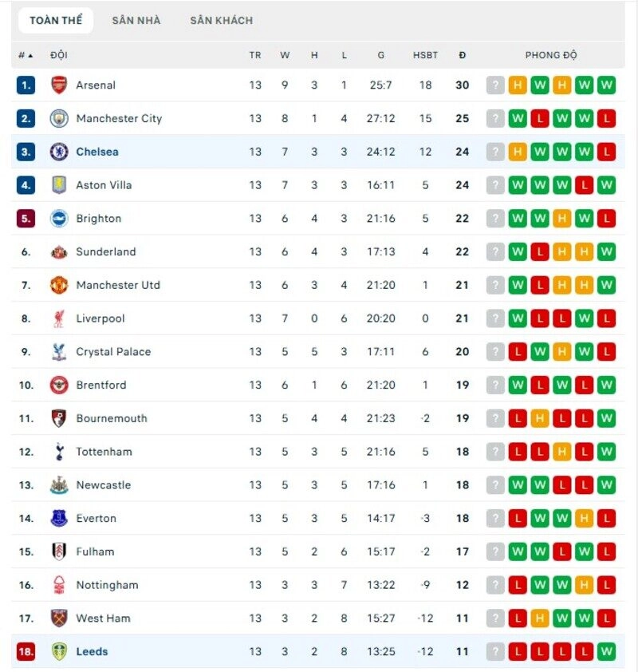Open the Leeds team page link
Viewport: 638px width, 672px height.
point(92,651)
